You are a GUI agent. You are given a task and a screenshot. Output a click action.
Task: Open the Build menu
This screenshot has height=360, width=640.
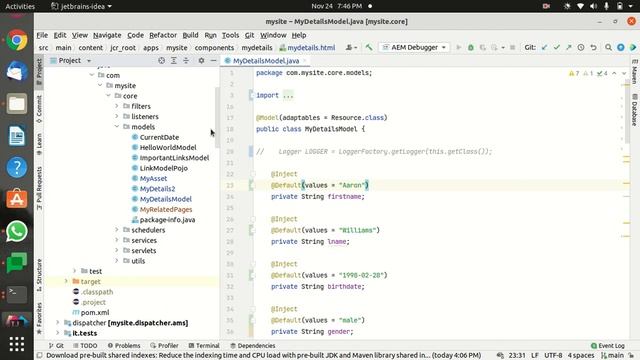(x=190, y=35)
